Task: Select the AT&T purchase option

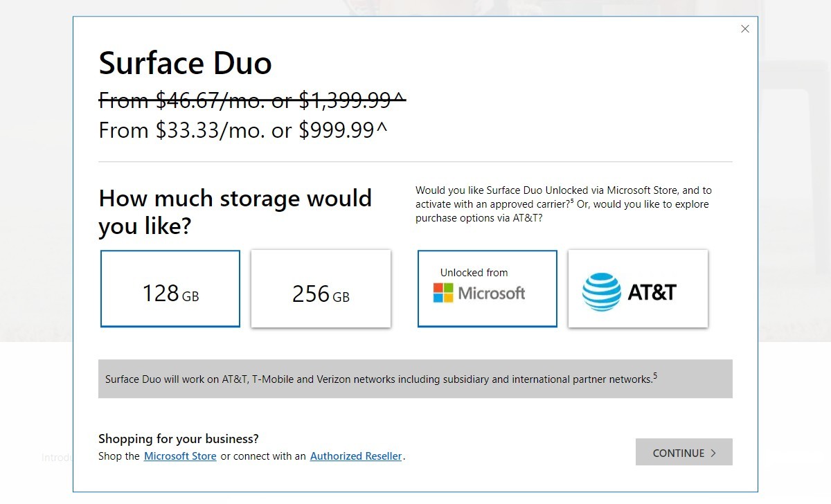Action: coord(638,289)
